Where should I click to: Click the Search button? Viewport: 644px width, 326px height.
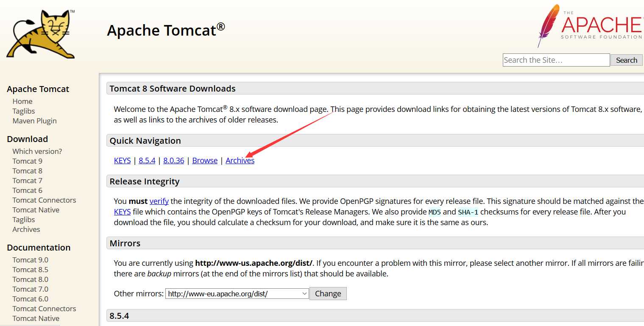click(627, 60)
